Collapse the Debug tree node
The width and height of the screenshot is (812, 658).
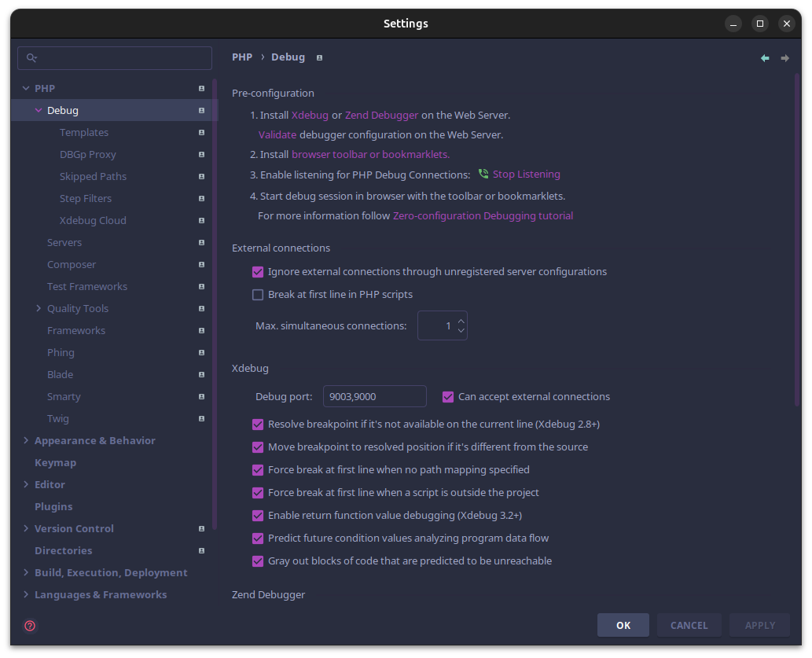(x=39, y=110)
